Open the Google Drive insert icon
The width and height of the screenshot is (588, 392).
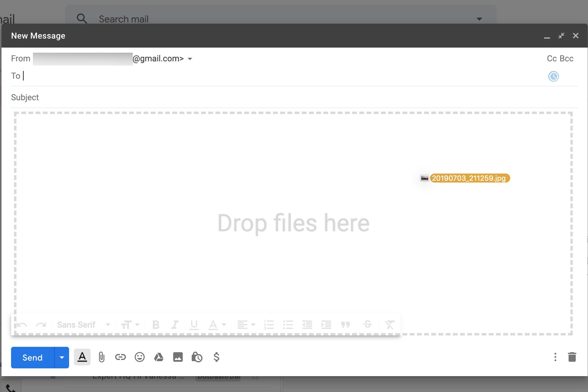[x=158, y=357]
